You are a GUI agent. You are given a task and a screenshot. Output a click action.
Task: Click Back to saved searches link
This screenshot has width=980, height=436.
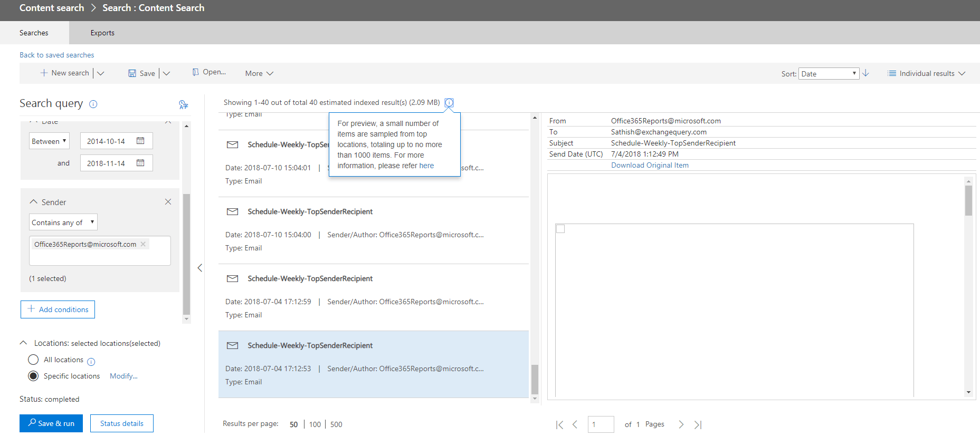[57, 55]
